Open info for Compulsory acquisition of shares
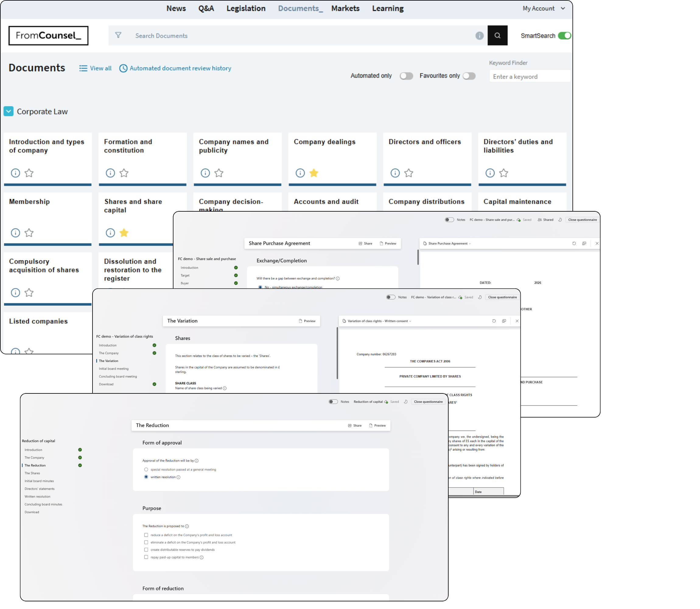 15,293
